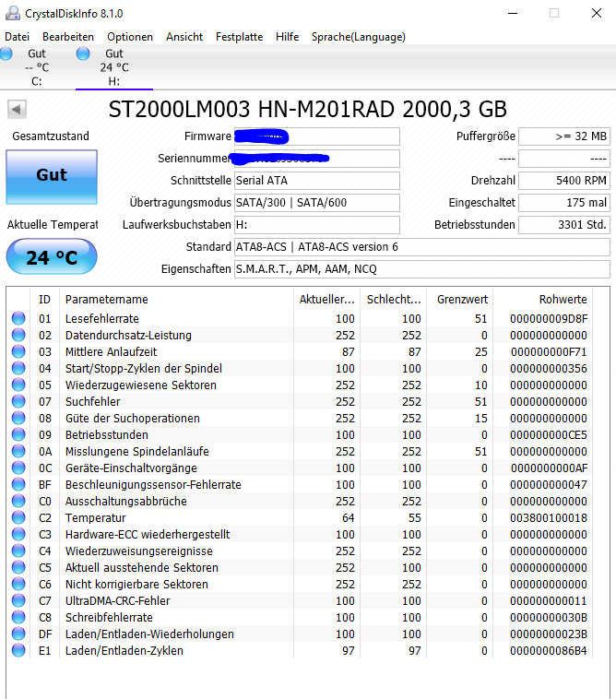Click the Betriebsstunden field showing 3301 Std.
616x699 pixels.
564,225
